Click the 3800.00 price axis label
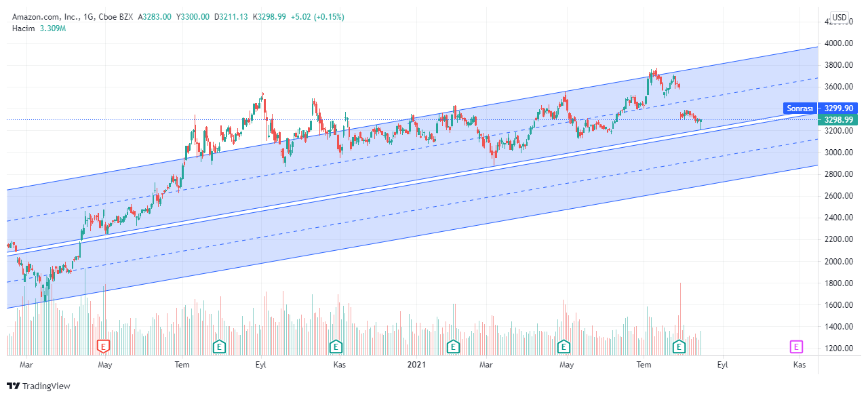This screenshot has height=398, width=868. click(x=840, y=65)
